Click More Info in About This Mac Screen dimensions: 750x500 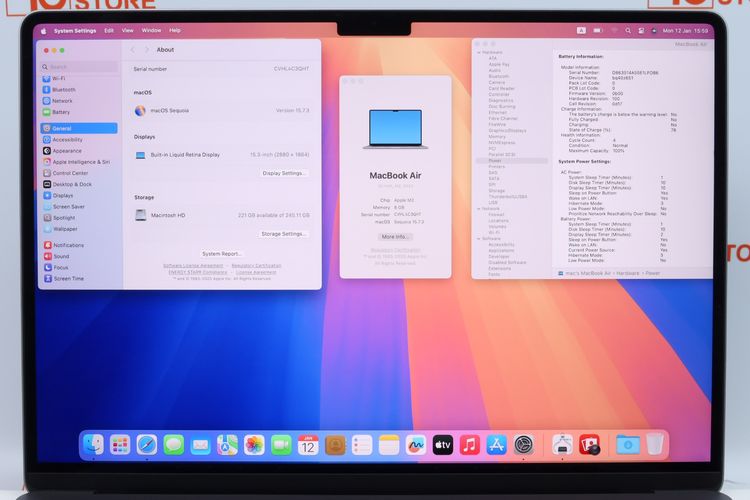point(395,237)
